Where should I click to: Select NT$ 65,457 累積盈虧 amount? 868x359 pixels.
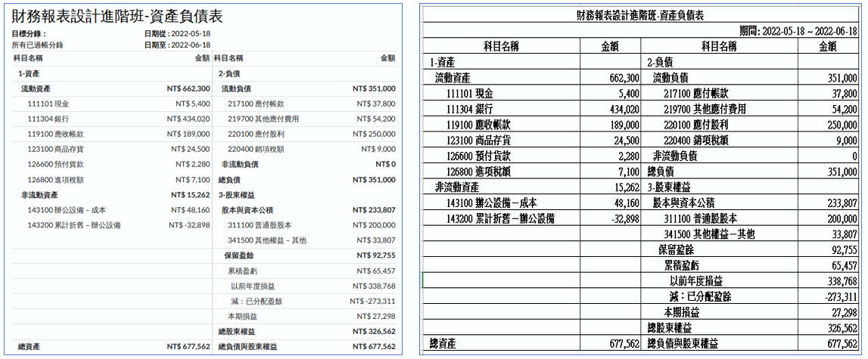click(376, 271)
